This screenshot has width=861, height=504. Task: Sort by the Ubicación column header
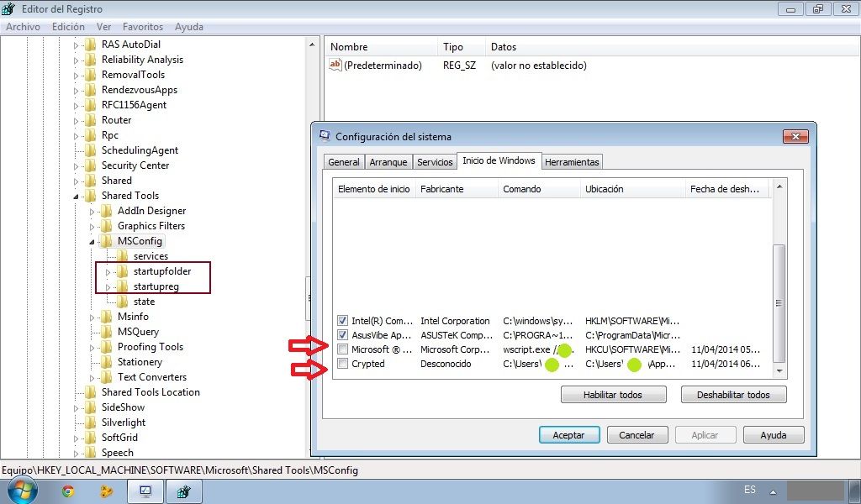tap(632, 189)
